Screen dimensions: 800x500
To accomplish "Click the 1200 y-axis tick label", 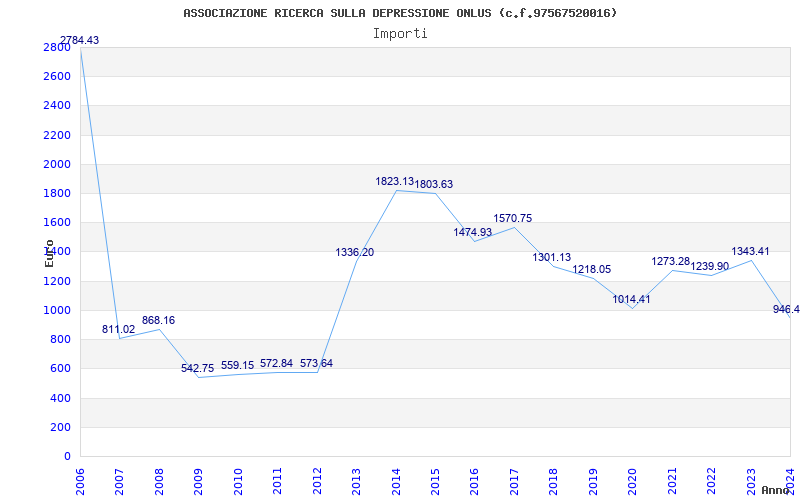I will 58,281.
